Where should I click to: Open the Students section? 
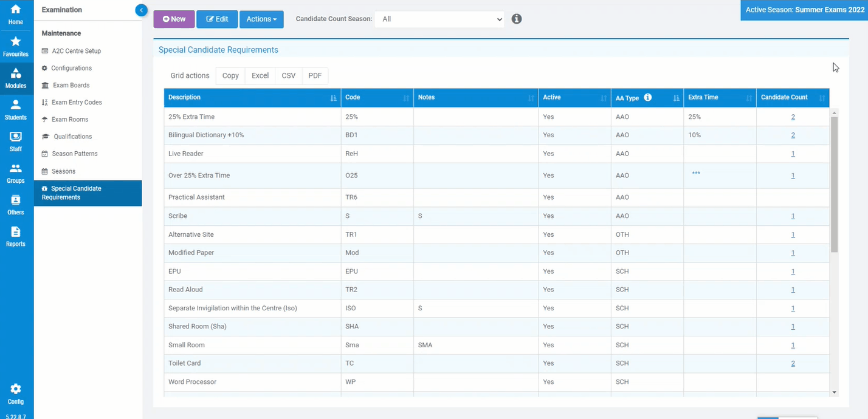click(x=16, y=109)
